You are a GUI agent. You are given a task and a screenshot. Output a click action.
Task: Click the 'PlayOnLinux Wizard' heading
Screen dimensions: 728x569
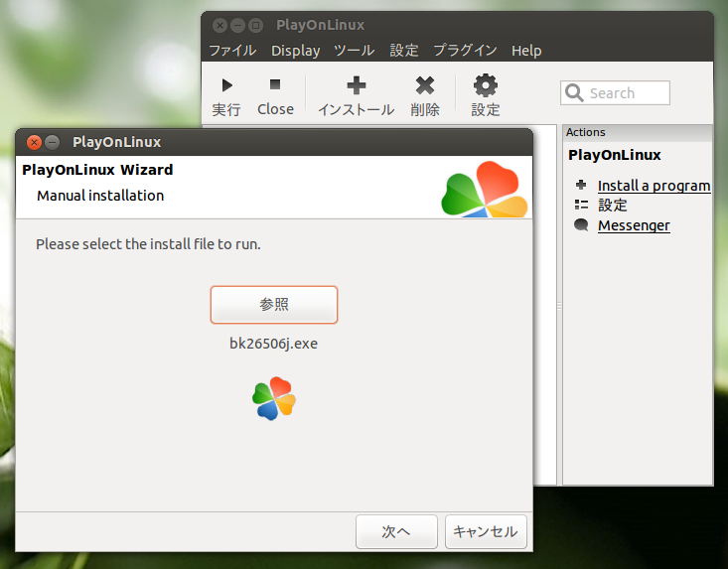point(97,170)
